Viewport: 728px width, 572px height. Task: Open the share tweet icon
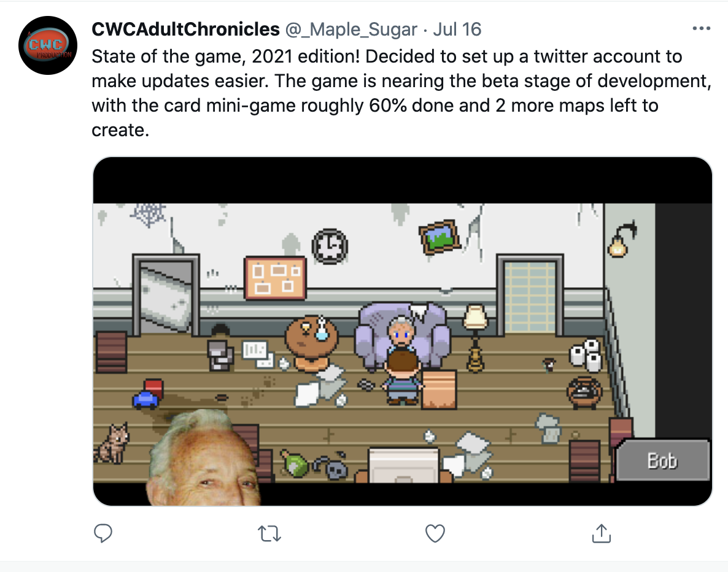click(x=602, y=533)
